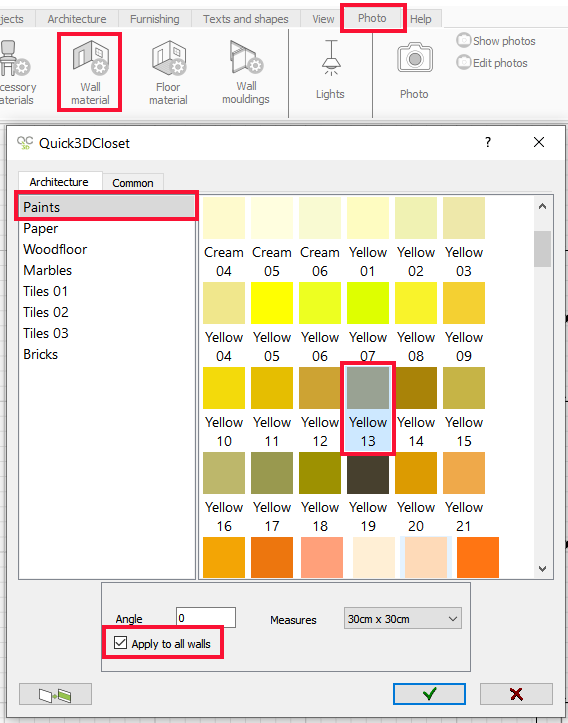This screenshot has width=568, height=723.
Task: Open the Measures 30cm x 30cm dropdown
Action: (402, 619)
